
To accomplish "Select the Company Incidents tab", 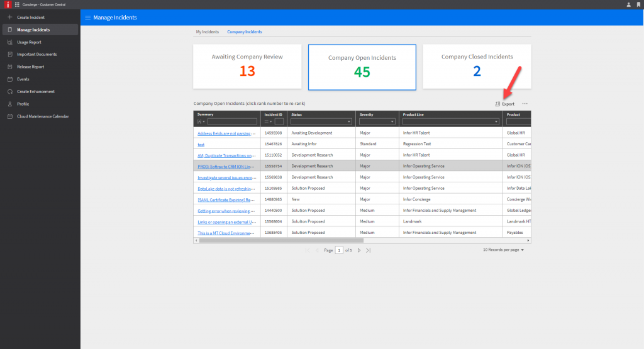I will [x=245, y=31].
